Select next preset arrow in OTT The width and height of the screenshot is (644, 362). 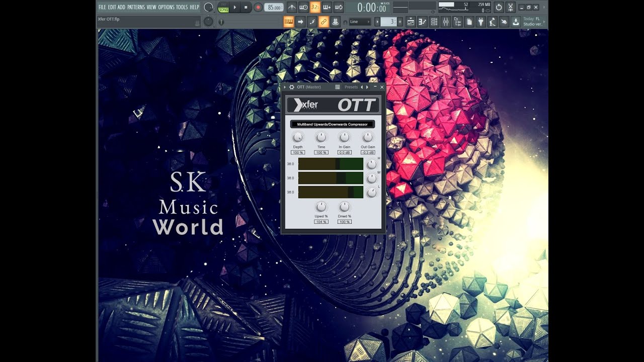point(367,87)
